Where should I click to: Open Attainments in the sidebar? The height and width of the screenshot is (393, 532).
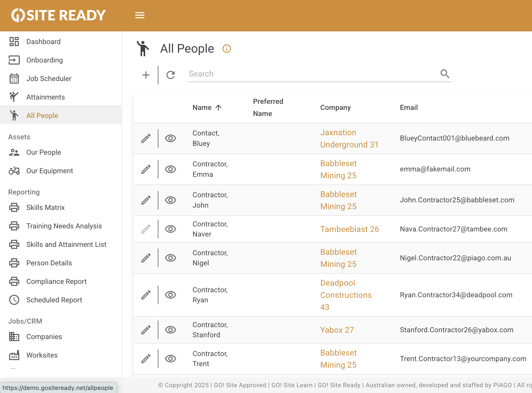[x=61, y=97]
